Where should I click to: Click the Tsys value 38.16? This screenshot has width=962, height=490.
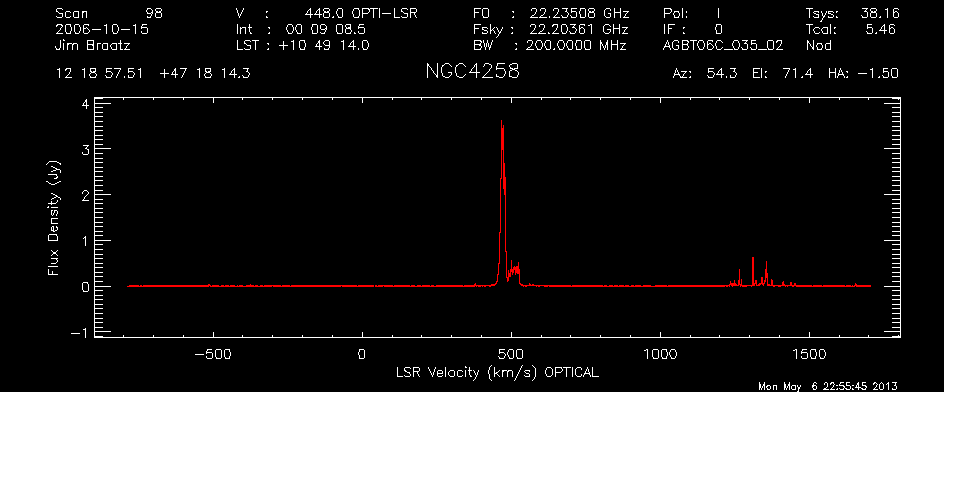click(880, 13)
